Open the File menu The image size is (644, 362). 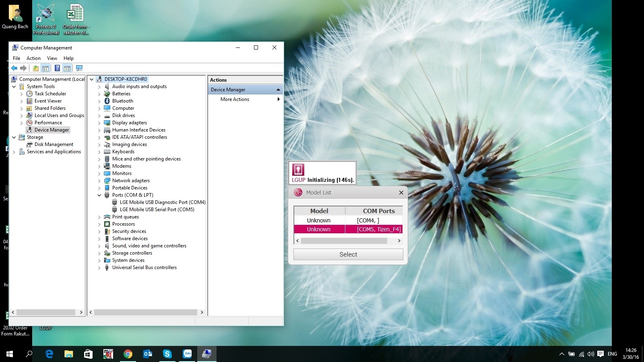click(x=17, y=58)
